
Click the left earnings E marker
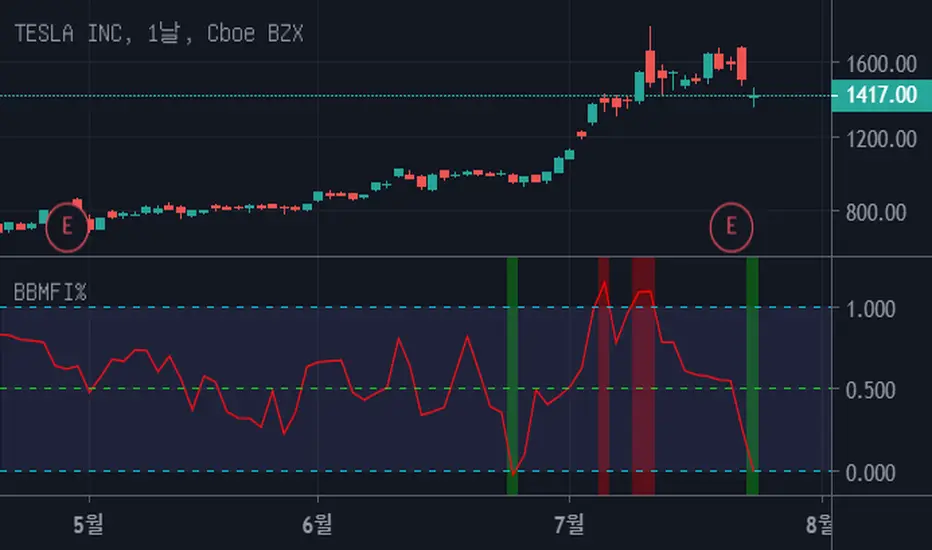point(67,227)
